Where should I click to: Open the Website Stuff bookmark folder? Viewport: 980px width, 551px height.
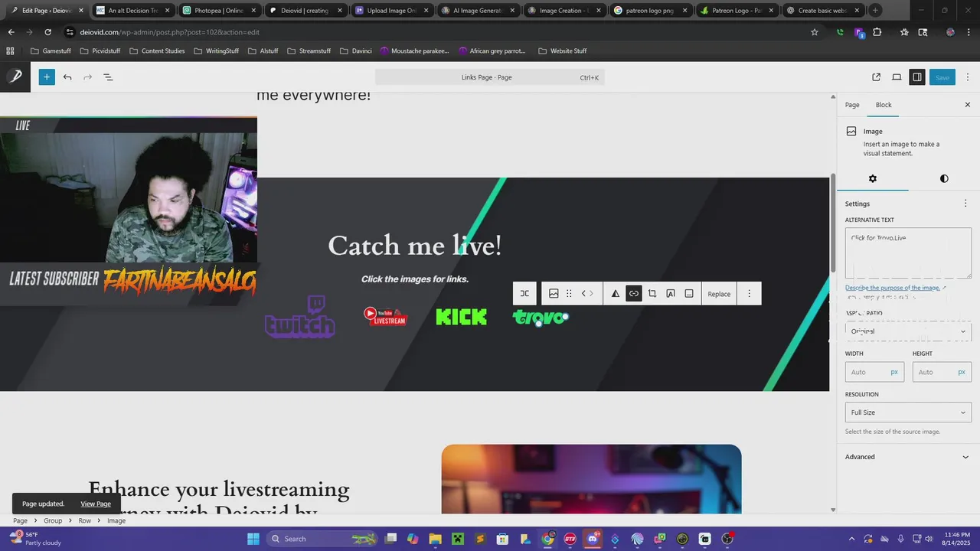pos(563,51)
